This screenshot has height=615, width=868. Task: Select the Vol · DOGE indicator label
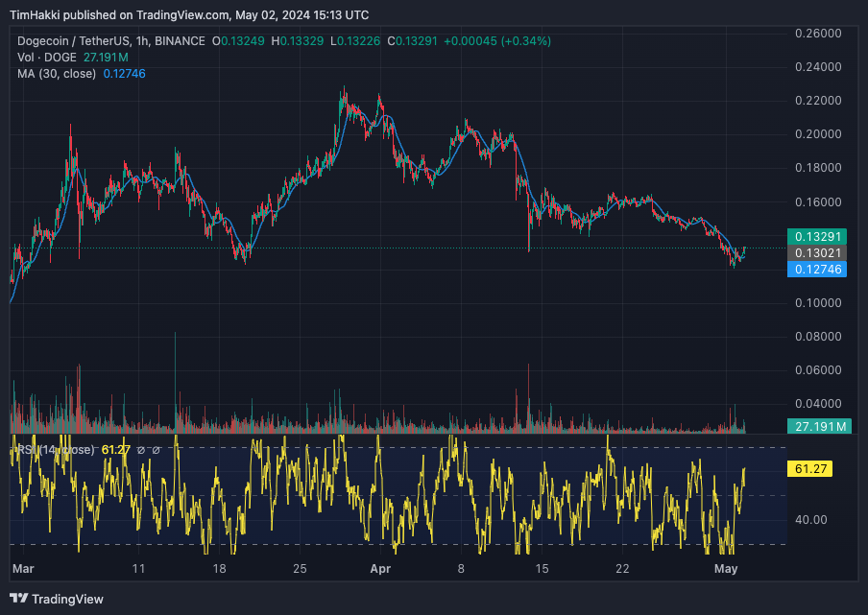[x=44, y=58]
